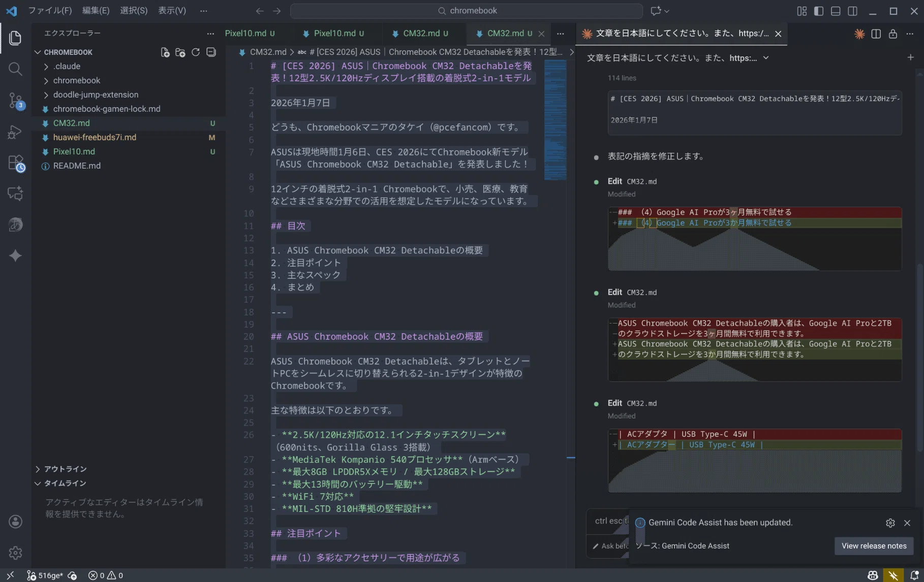The image size is (924, 582).
Task: Click the New Folder icon in explorer
Action: [x=180, y=52]
